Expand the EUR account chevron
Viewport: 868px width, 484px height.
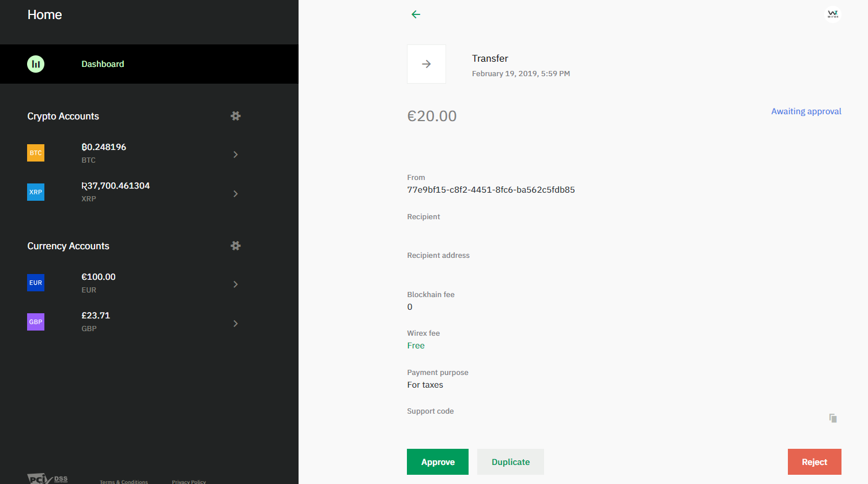[235, 284]
